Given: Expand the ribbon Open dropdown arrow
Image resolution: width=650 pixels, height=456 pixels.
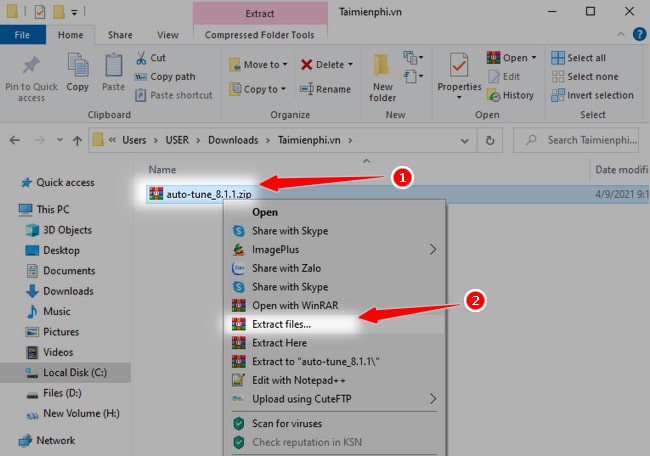Looking at the screenshot, I should tap(534, 58).
